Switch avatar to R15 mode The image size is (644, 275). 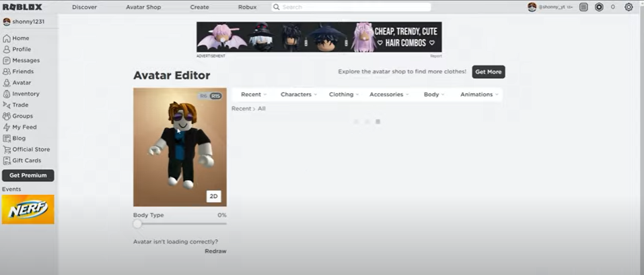[x=215, y=96]
